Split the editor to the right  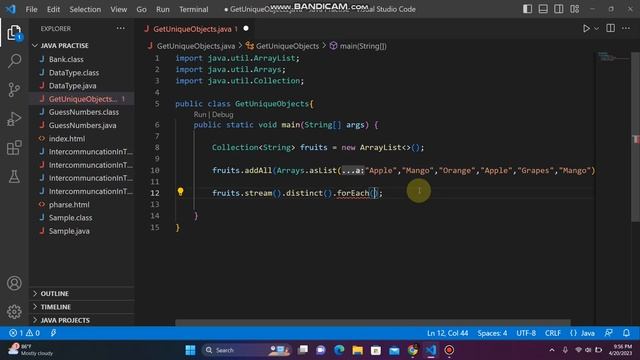[x=611, y=28]
